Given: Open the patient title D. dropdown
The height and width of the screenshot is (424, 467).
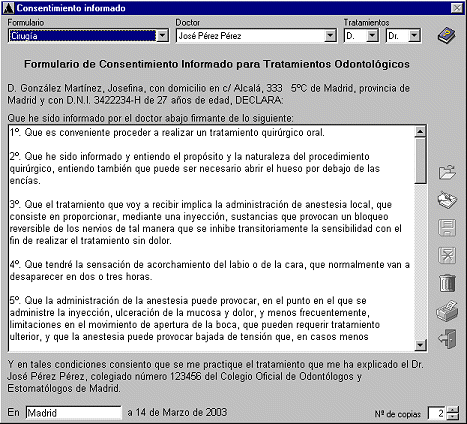Looking at the screenshot, I should tap(372, 36).
